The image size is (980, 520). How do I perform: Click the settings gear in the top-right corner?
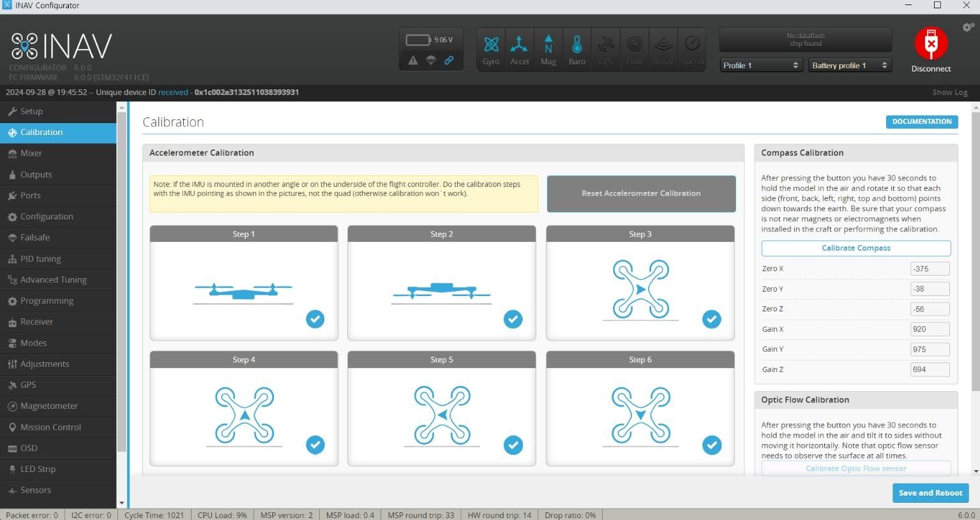click(x=967, y=27)
